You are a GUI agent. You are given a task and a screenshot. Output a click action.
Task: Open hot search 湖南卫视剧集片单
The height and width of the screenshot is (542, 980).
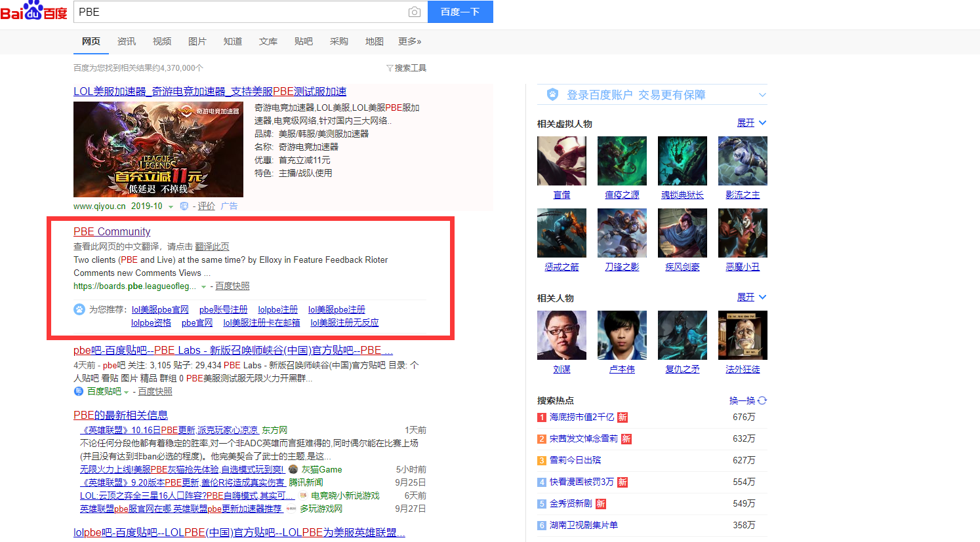click(x=584, y=525)
